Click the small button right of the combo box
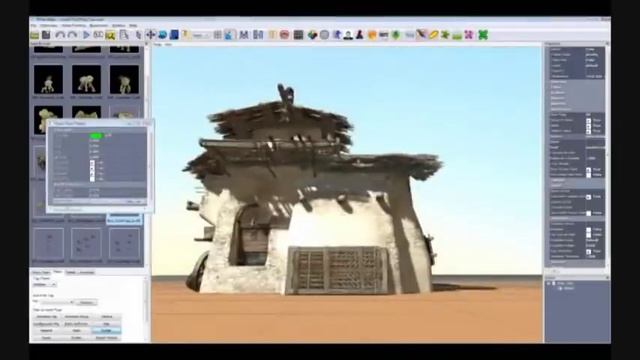640x360 pixels. coord(86,302)
